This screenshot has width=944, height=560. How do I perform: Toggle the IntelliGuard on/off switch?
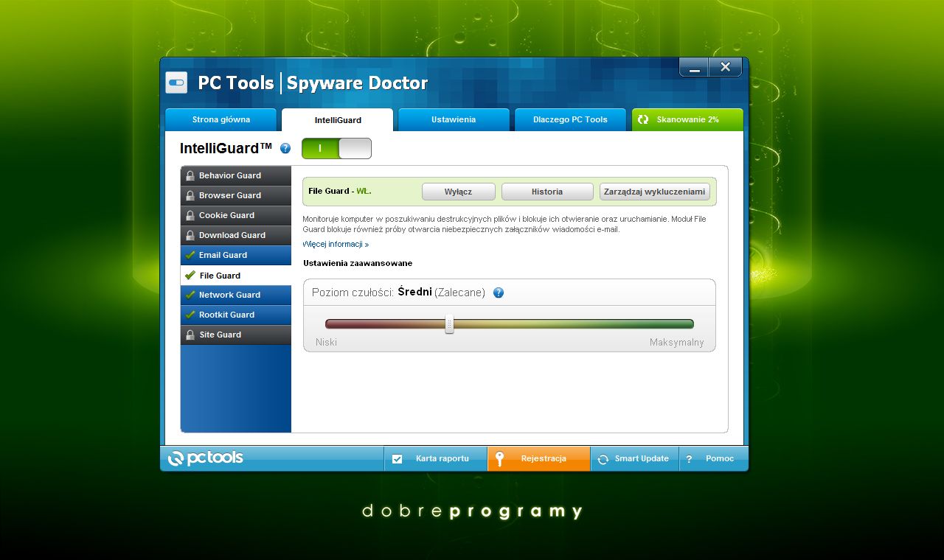point(336,149)
